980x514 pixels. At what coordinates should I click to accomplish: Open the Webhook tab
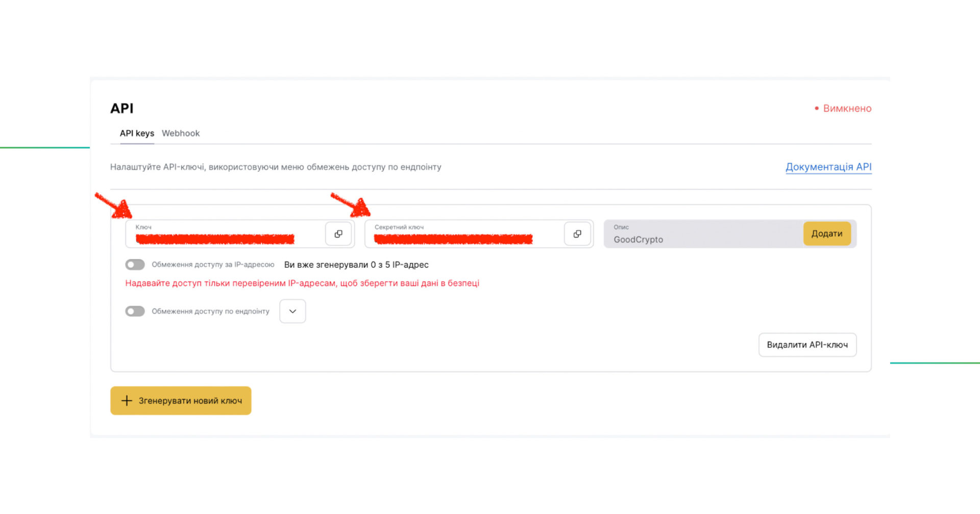tap(181, 134)
